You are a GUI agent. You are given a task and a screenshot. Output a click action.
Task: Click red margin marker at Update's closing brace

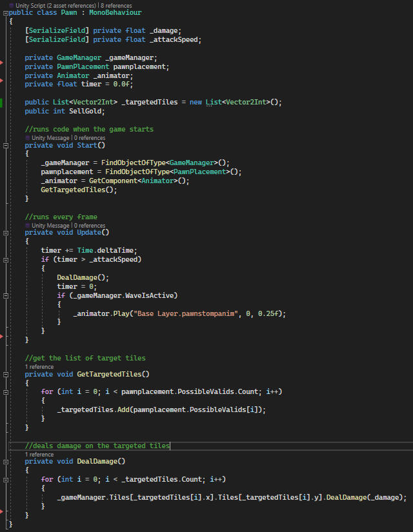[x=2, y=336]
